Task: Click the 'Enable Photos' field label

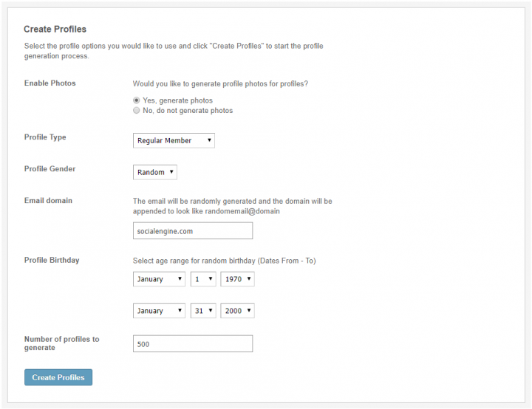Action: pos(50,83)
